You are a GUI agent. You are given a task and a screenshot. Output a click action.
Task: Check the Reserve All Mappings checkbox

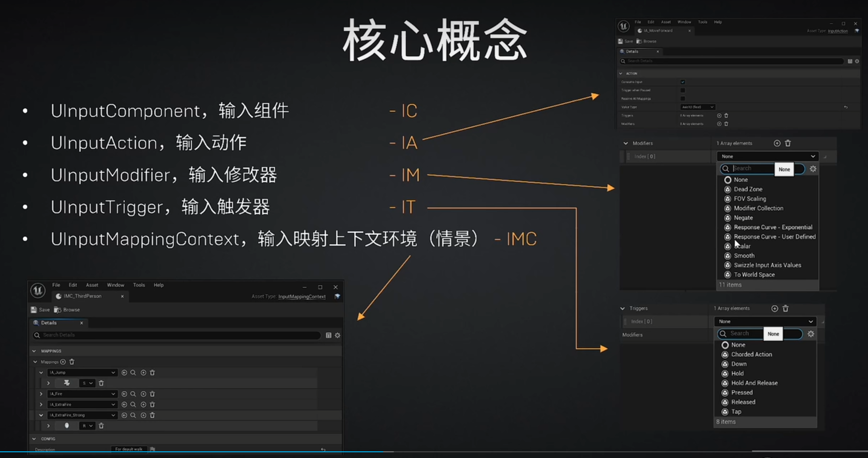682,99
